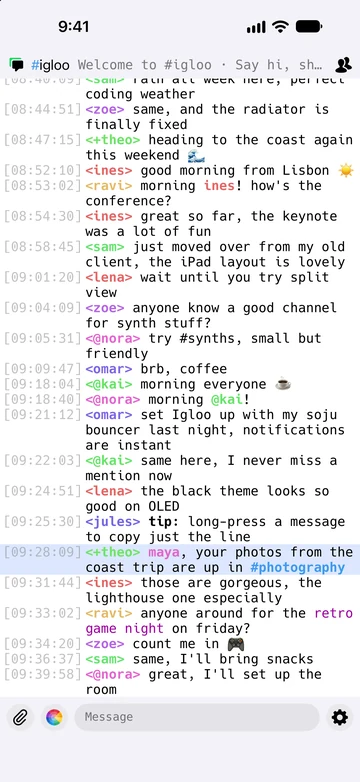Tap <omar> nick in 'brb, coffee' line
360x782 pixels.
[109, 369]
